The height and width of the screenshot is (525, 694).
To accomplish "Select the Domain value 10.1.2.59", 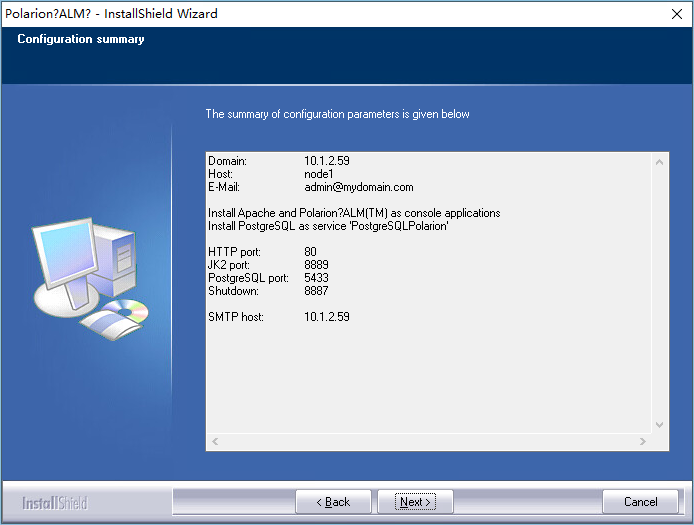I will pos(327,161).
